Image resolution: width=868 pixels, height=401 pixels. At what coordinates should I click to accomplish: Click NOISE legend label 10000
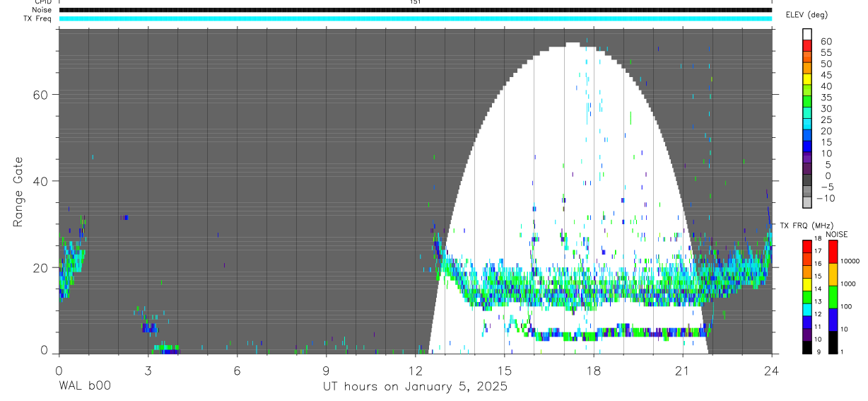[850, 261]
